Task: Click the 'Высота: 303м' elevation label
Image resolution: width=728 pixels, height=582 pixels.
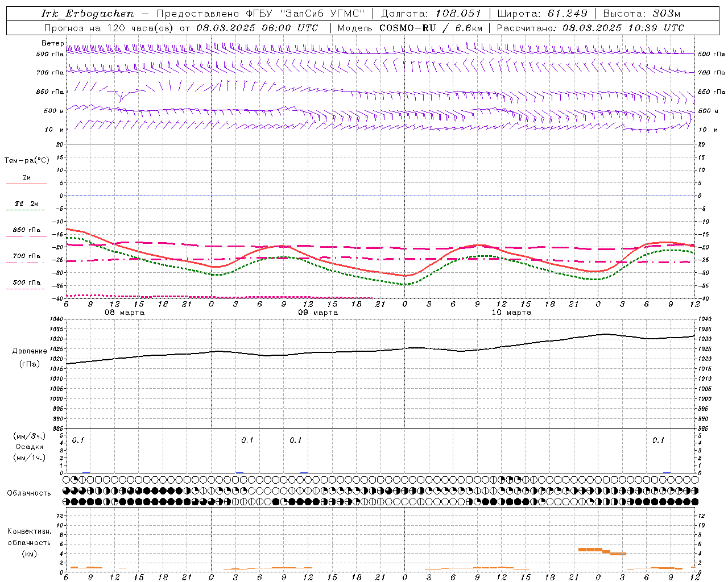Action: 642,14
